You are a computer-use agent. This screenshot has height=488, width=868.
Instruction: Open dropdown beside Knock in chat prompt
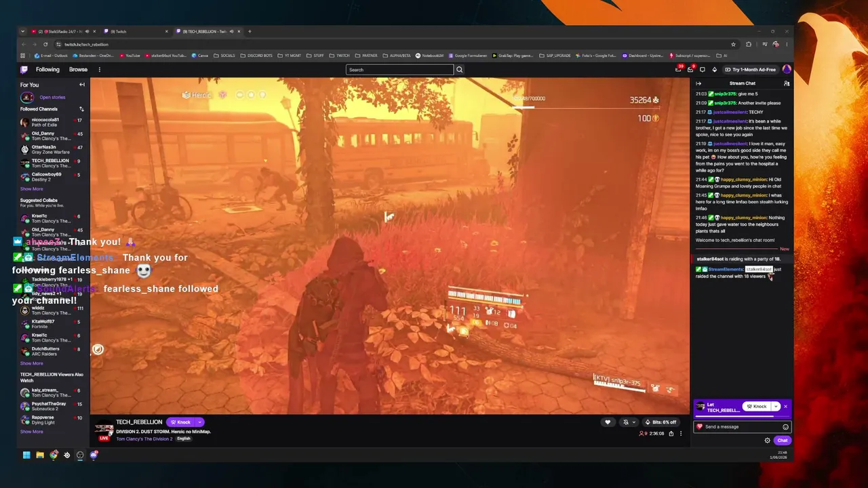pos(776,407)
